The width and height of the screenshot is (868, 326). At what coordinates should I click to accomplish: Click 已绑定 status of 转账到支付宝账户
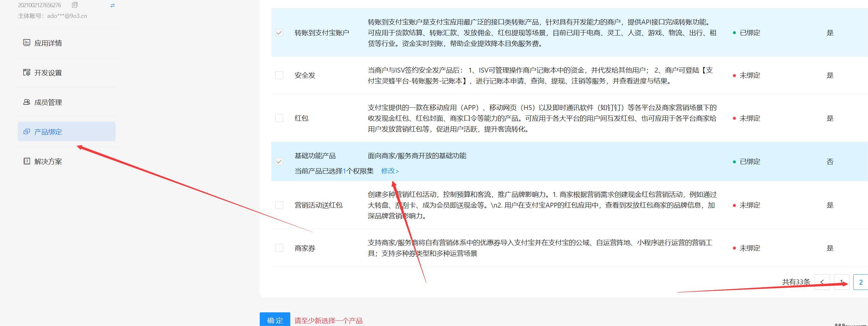click(747, 33)
